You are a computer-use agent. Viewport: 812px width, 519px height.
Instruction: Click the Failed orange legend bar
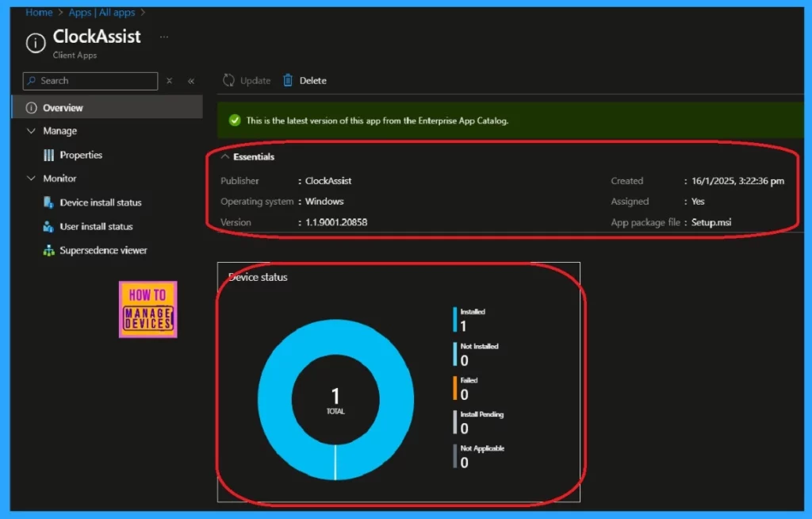[x=454, y=388]
